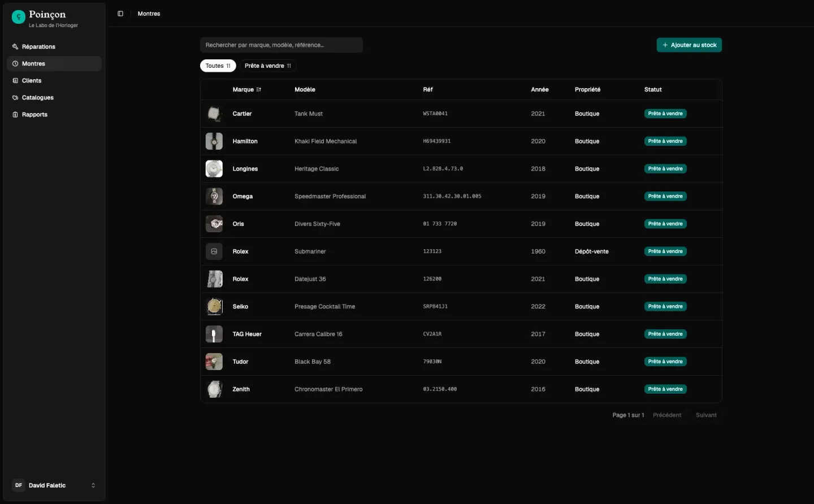Click reference SRPB41J1
This screenshot has width=814, height=504.
(435, 307)
